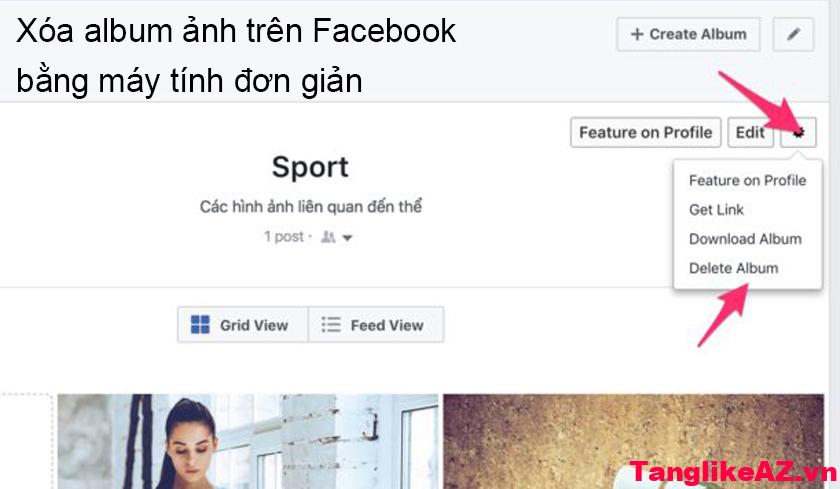Click the plus icon in Create Album

[x=637, y=34]
